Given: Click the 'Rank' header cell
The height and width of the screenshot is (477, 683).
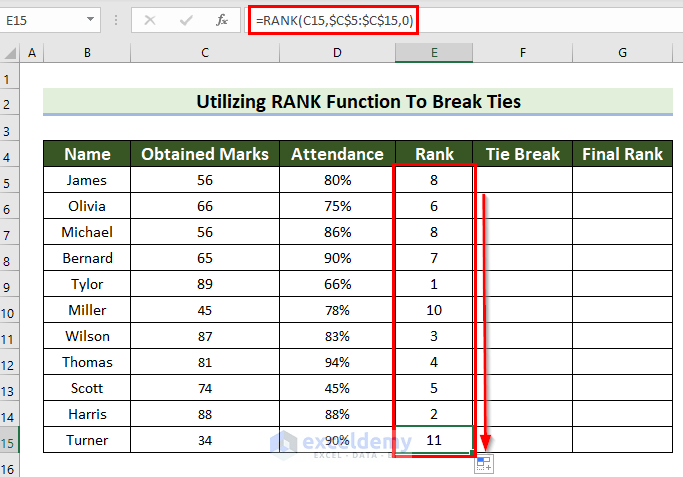Looking at the screenshot, I should tap(434, 154).
